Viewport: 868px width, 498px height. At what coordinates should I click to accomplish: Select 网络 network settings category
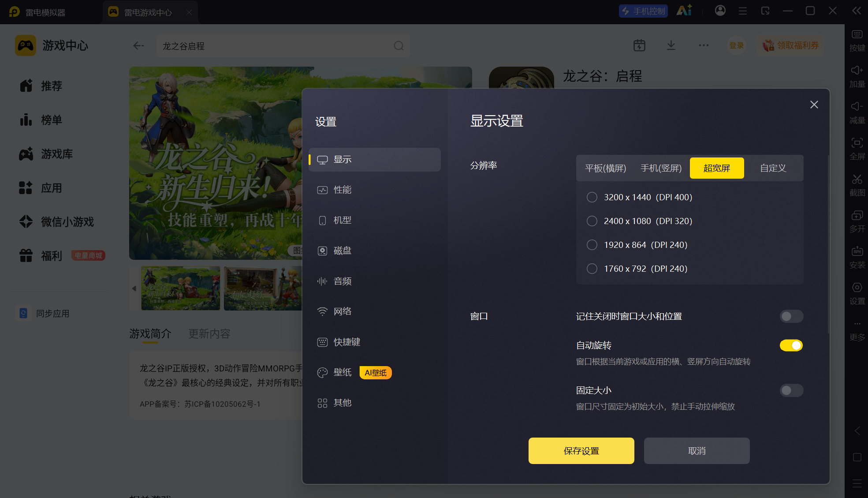point(375,311)
